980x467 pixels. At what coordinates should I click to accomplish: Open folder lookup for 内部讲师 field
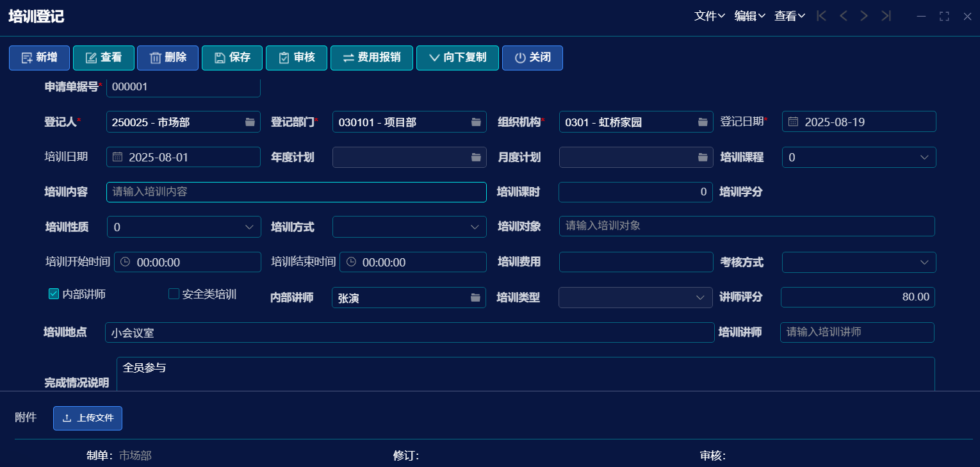click(x=475, y=297)
